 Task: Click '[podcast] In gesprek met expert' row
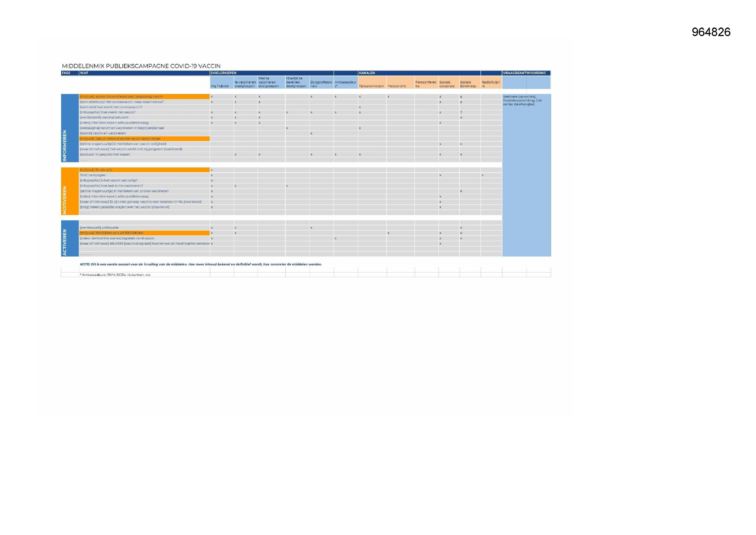144,155
